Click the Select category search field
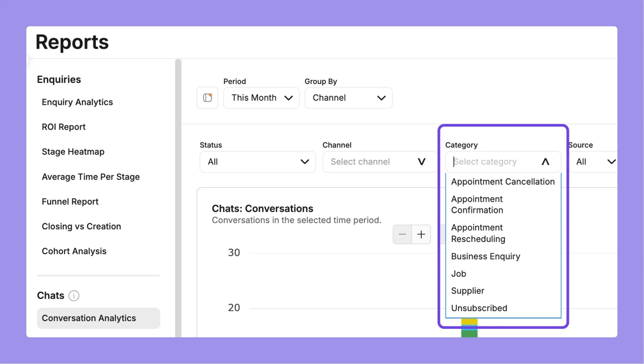 tap(494, 162)
